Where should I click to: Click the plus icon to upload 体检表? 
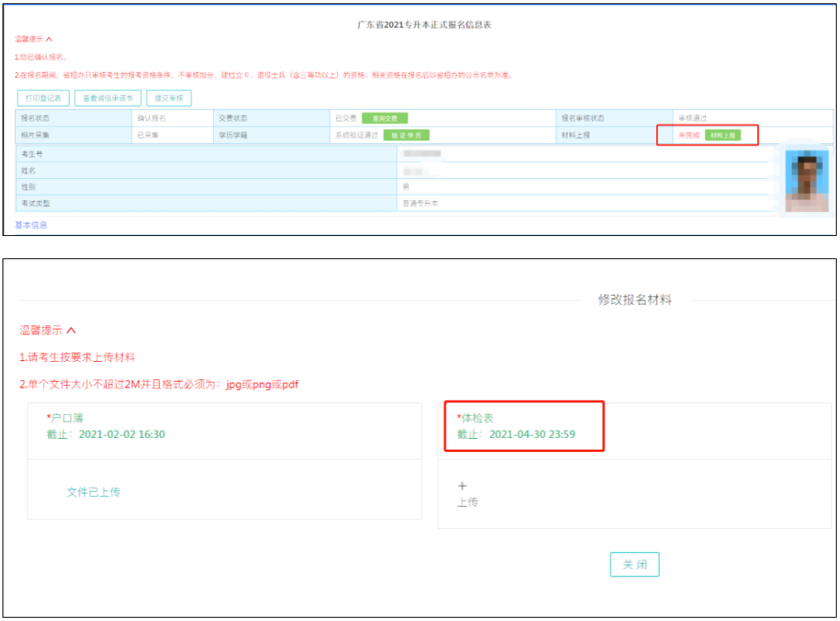462,486
